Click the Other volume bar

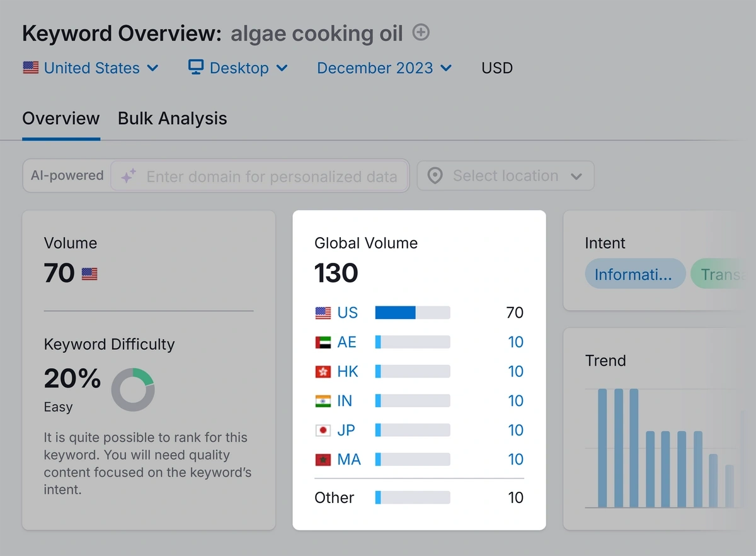413,497
